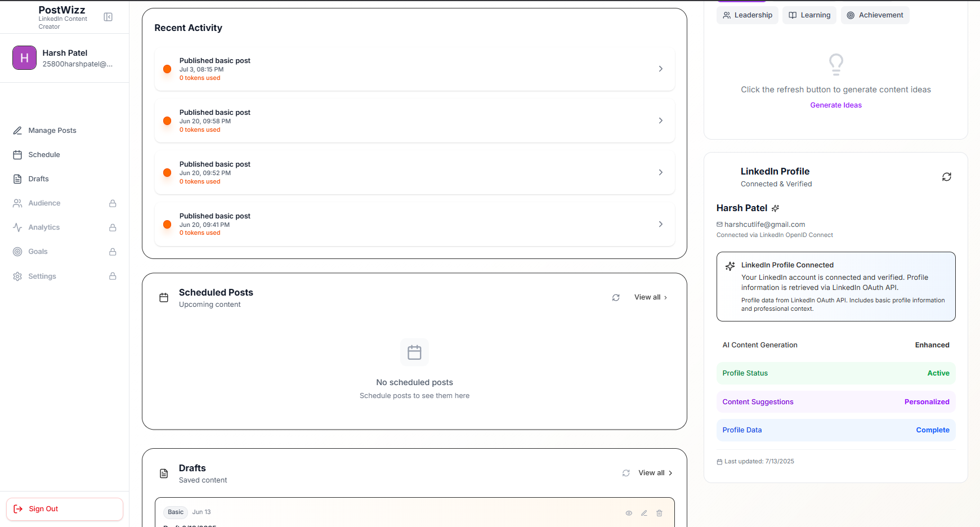Click the PostWizz logo title
Image resolution: width=980 pixels, height=527 pixels.
(62, 10)
